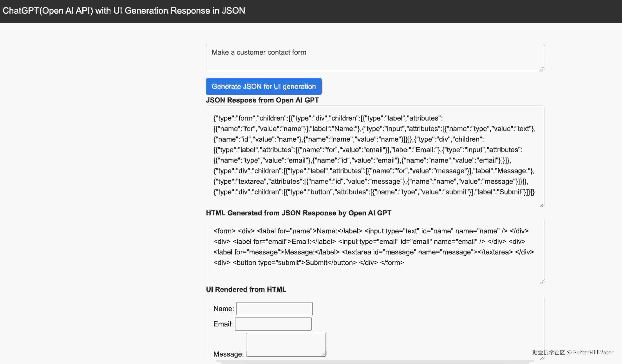This screenshot has height=364, width=622.
Task: Click the ChatGPT(Open AI API) page header title
Action: 124,11
